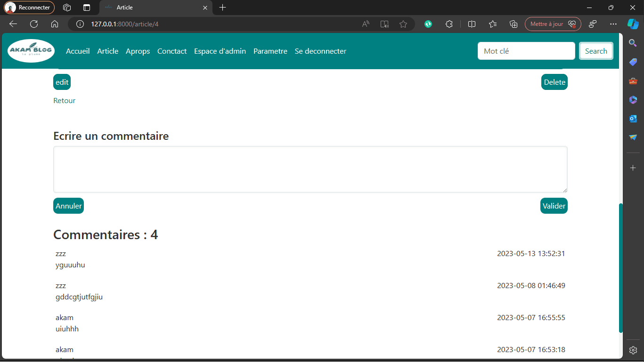Open sidebar Outlook icon
Image resolution: width=644 pixels, height=362 pixels.
click(x=633, y=119)
